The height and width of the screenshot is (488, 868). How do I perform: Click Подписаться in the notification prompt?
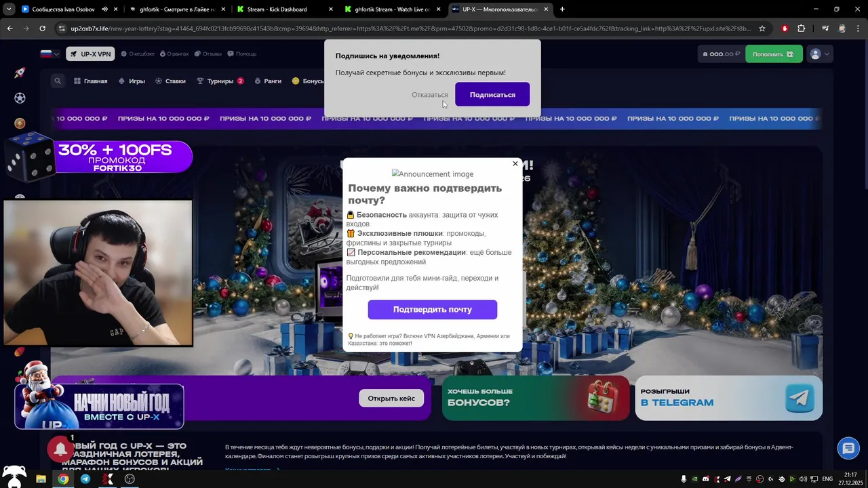pos(492,94)
